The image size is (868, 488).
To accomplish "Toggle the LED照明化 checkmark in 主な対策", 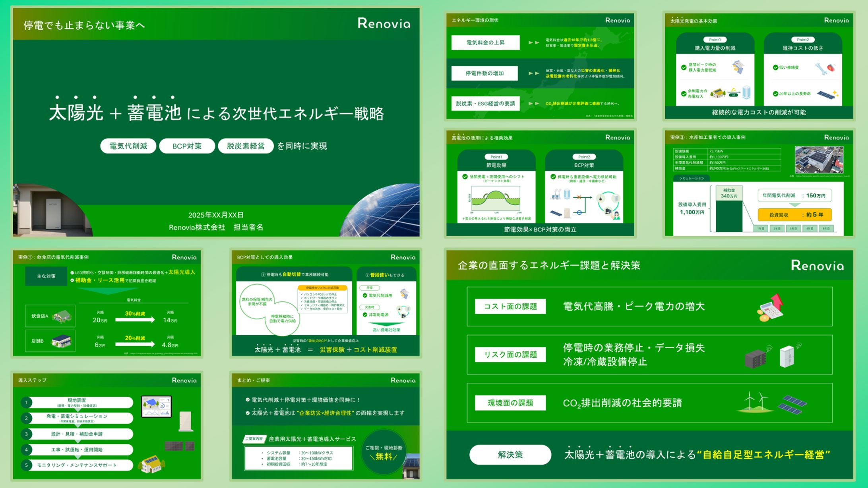I will pos(72,272).
